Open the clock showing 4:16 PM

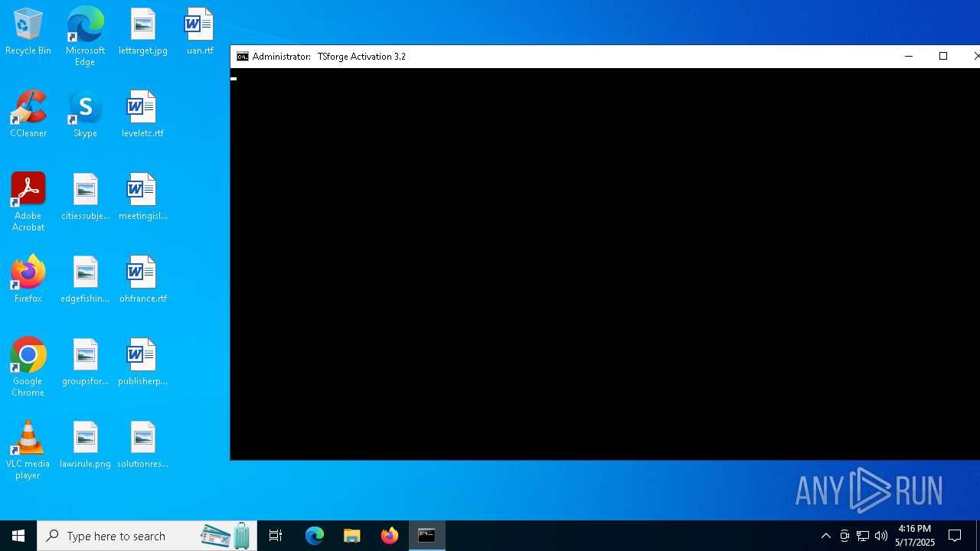pos(915,536)
